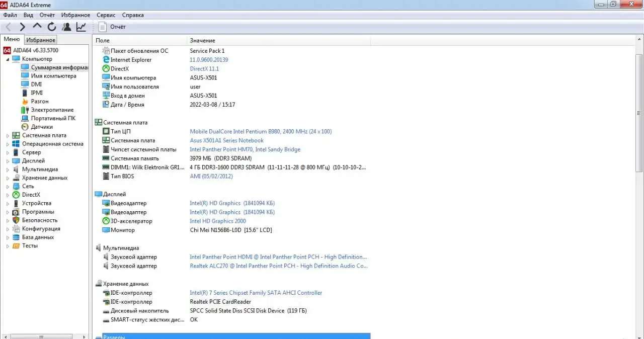Open the Файл menu
644x339 pixels.
(10, 15)
